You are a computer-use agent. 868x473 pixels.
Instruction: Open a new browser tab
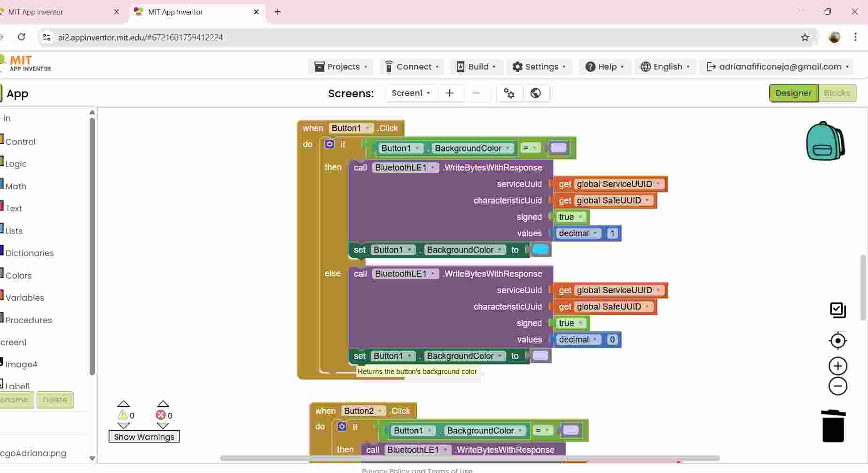coord(278,12)
